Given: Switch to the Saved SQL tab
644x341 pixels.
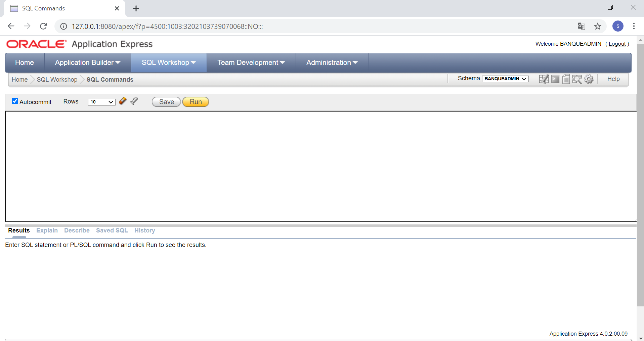Looking at the screenshot, I should pos(112,230).
